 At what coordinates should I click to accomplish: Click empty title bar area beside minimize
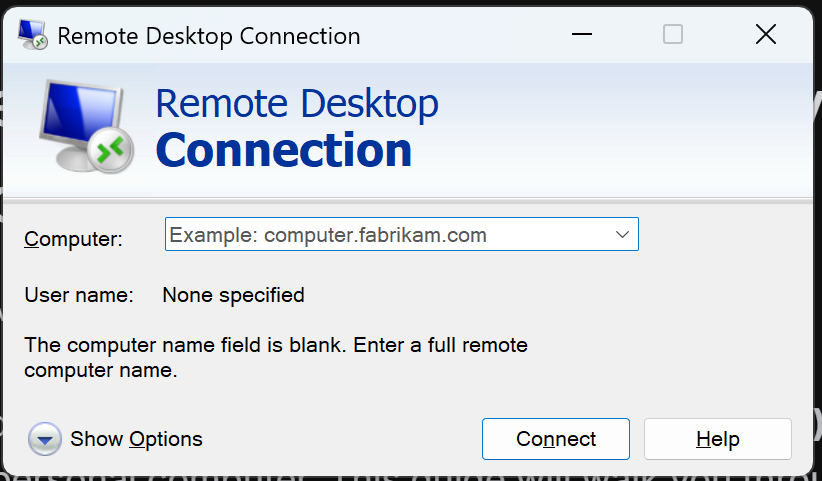click(461, 35)
